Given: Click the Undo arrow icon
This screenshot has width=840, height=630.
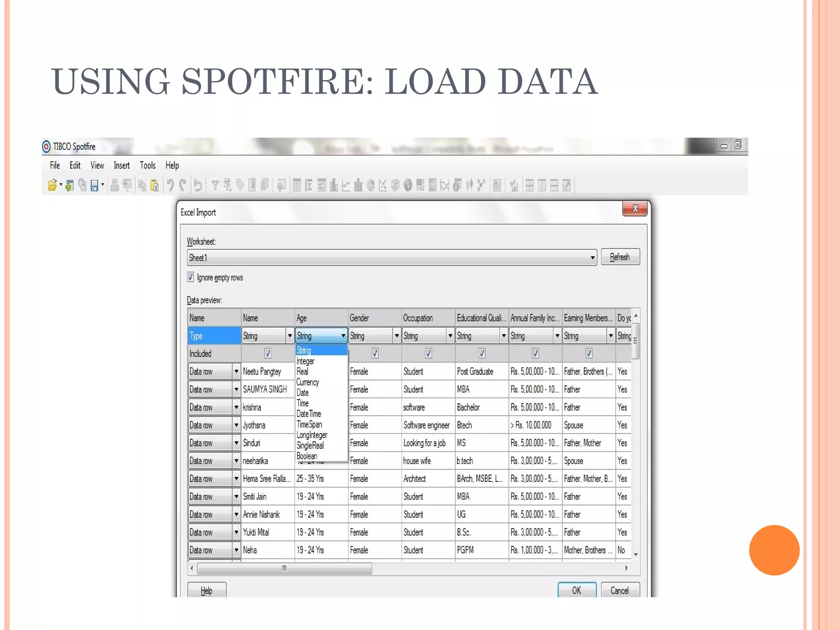Looking at the screenshot, I should pos(170,186).
